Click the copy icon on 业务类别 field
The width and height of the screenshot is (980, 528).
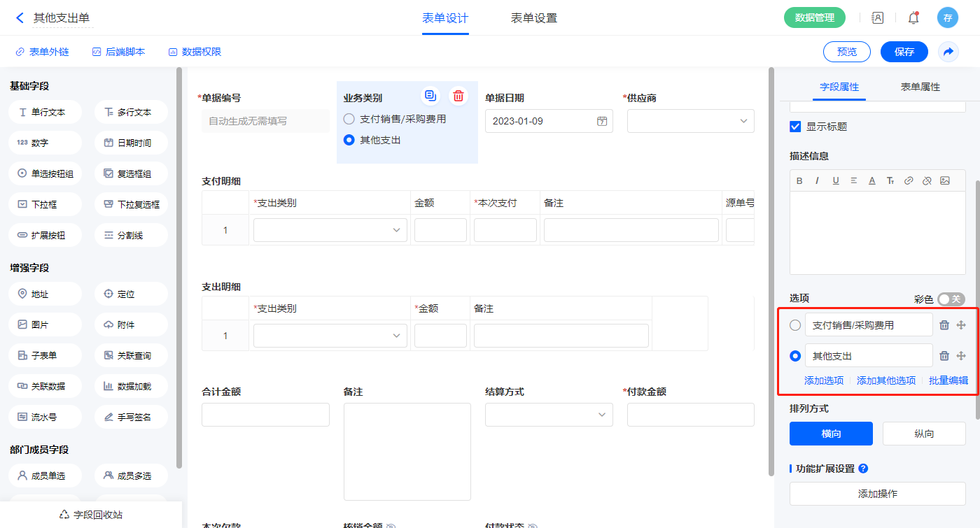pos(430,96)
